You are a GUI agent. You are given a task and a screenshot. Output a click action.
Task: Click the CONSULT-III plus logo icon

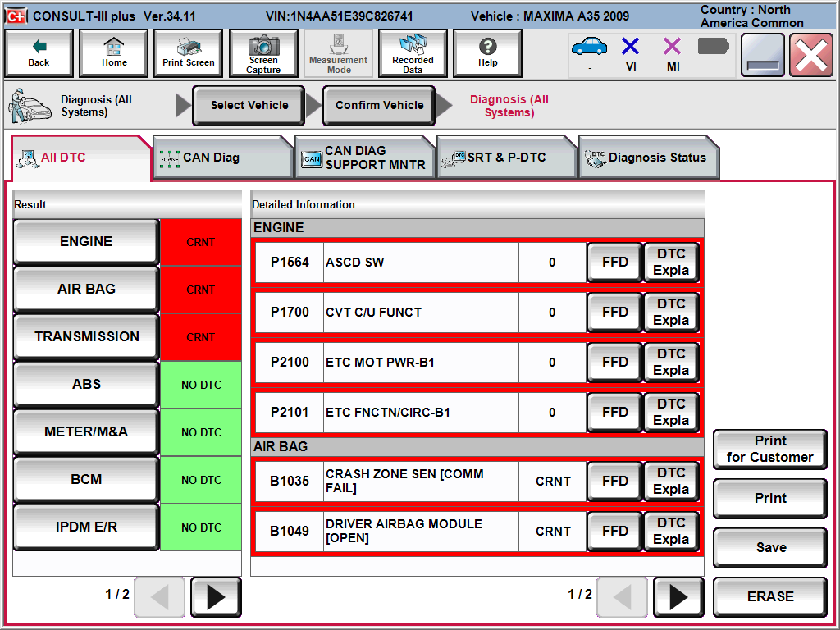pos(16,16)
